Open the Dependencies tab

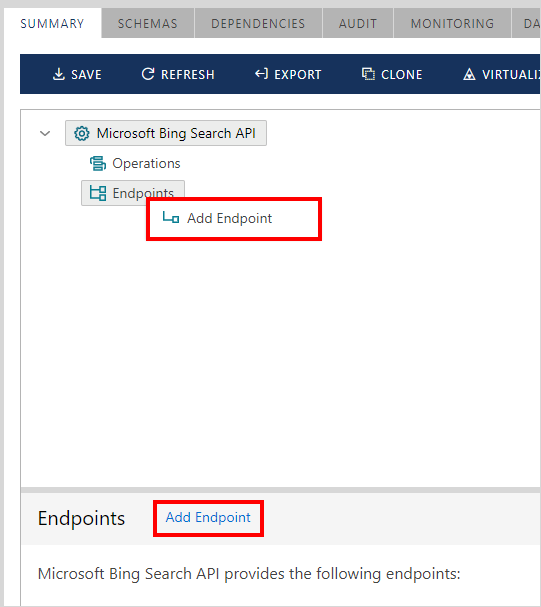(x=258, y=24)
